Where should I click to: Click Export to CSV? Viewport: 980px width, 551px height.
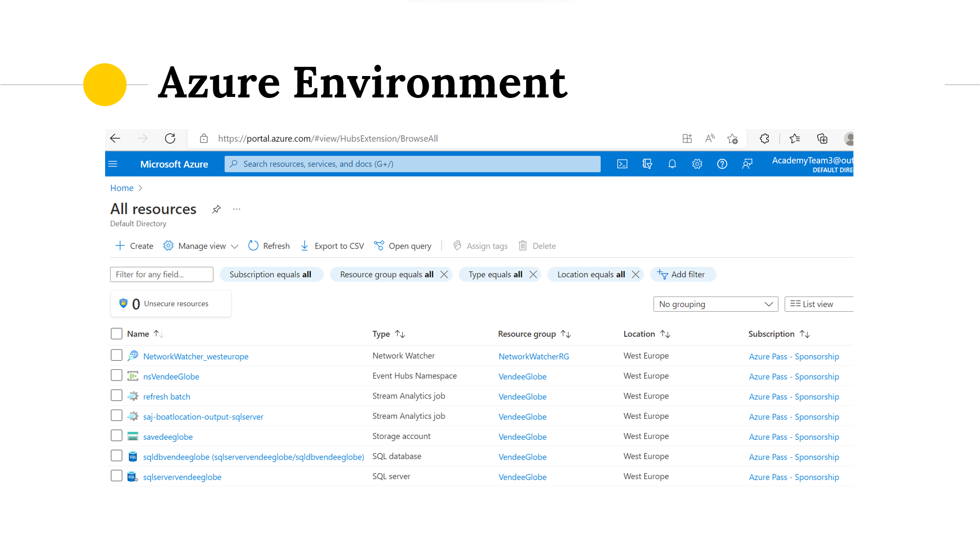click(x=332, y=246)
